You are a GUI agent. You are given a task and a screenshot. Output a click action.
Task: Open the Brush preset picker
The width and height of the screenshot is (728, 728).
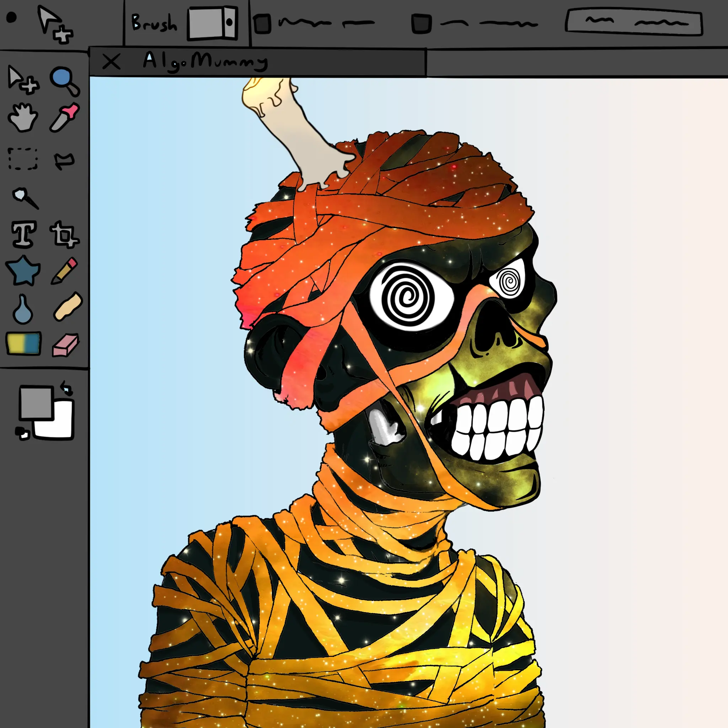213,23
